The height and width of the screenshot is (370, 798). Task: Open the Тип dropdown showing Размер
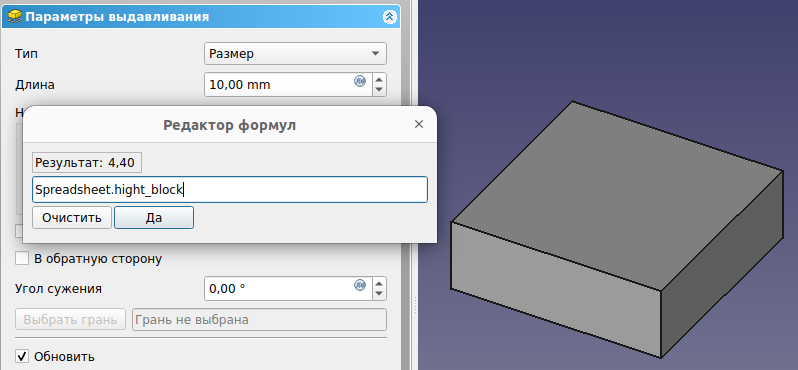tap(295, 53)
